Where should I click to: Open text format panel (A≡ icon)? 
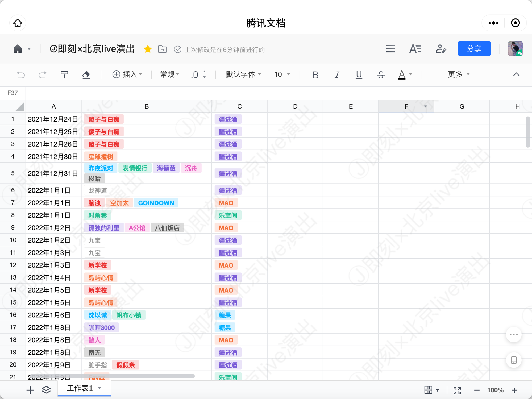(415, 49)
